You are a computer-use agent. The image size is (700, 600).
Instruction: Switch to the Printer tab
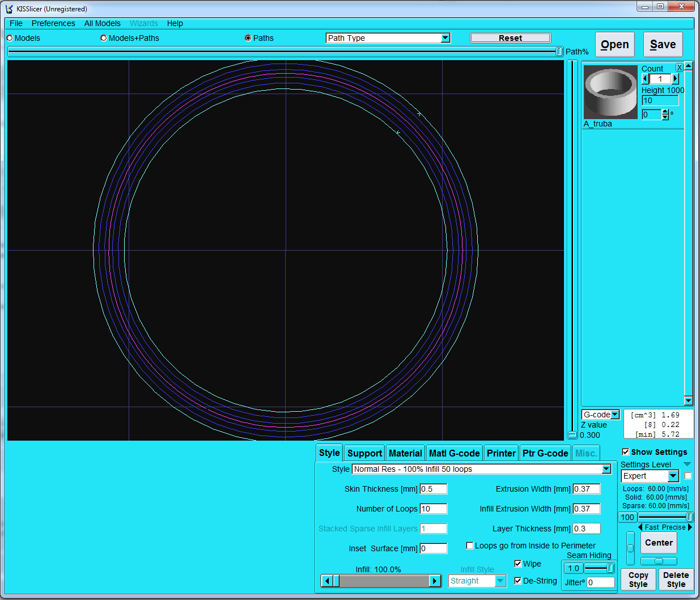pyautogui.click(x=501, y=453)
